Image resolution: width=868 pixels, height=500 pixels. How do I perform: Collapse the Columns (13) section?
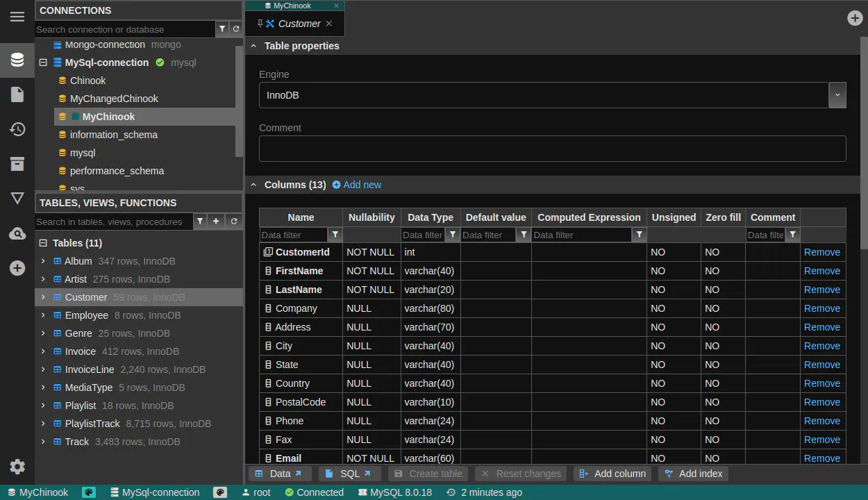(253, 185)
